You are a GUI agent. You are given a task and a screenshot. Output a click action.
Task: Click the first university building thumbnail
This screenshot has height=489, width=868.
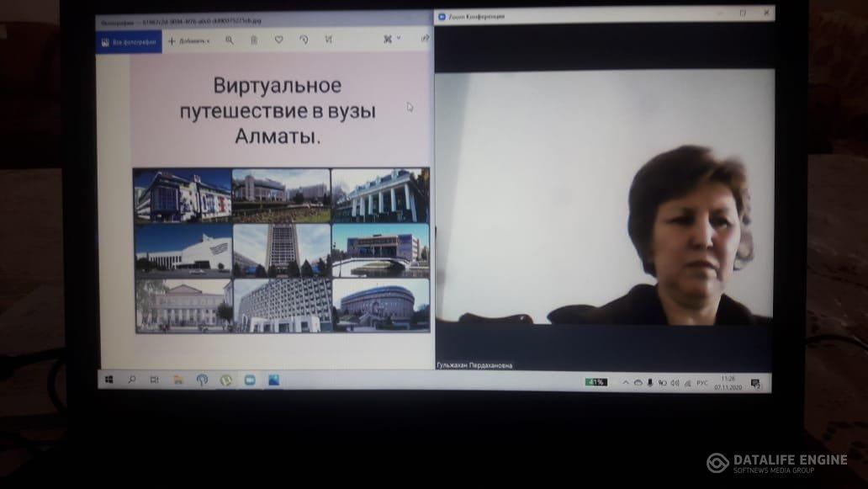click(183, 195)
